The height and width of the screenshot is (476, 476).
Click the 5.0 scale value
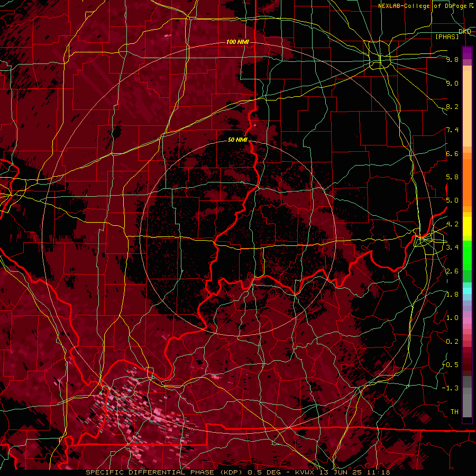coord(452,200)
